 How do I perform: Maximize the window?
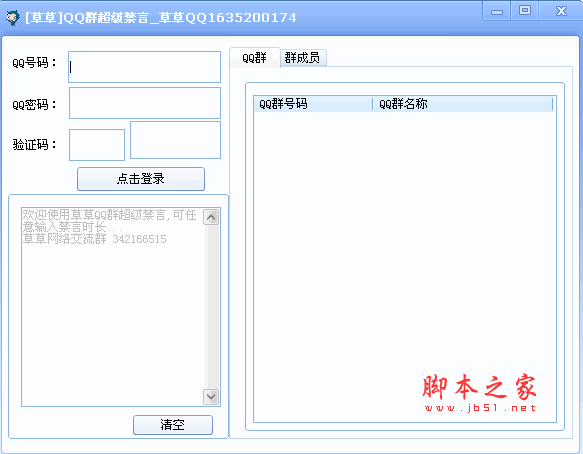coord(525,10)
